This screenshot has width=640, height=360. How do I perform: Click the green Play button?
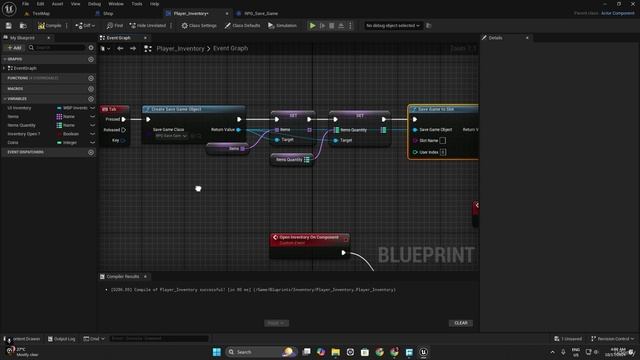point(313,26)
